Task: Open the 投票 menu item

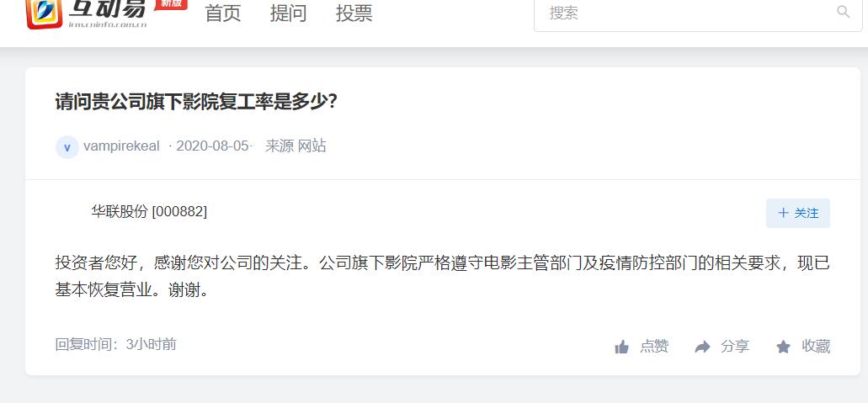Action: point(354,13)
